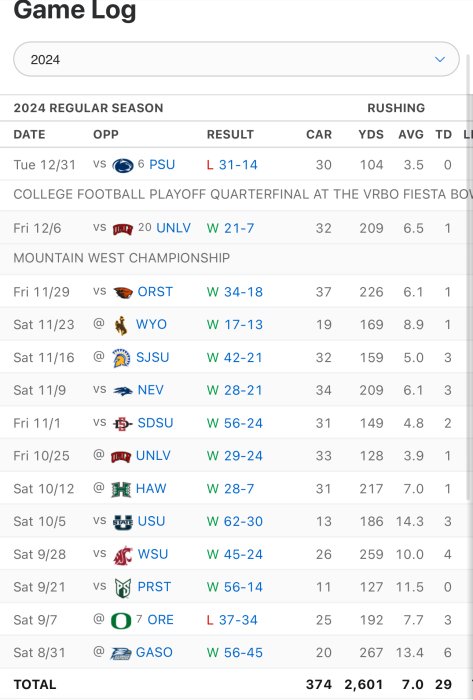Click the dropdown chevron arrow
This screenshot has height=700, width=473.
pyautogui.click(x=440, y=59)
